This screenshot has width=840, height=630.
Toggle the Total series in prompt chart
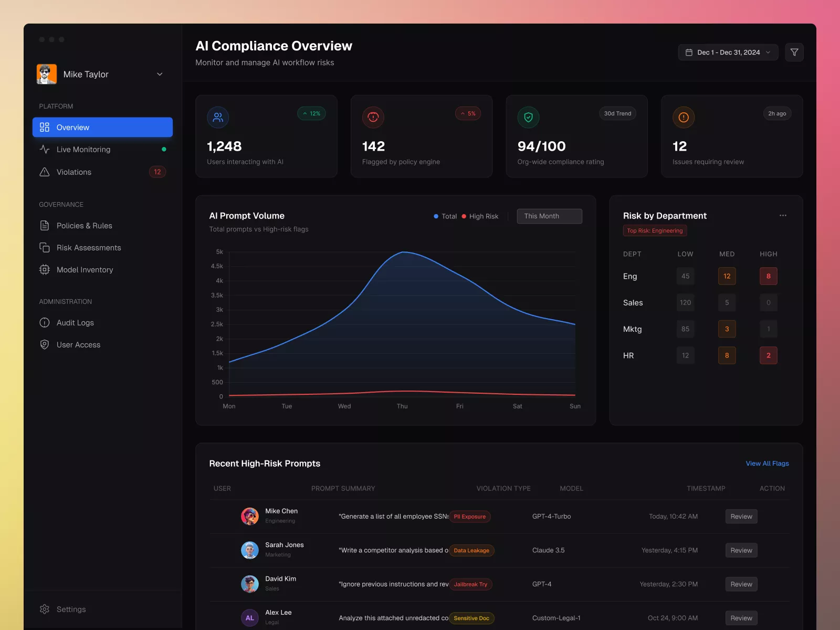[445, 216]
